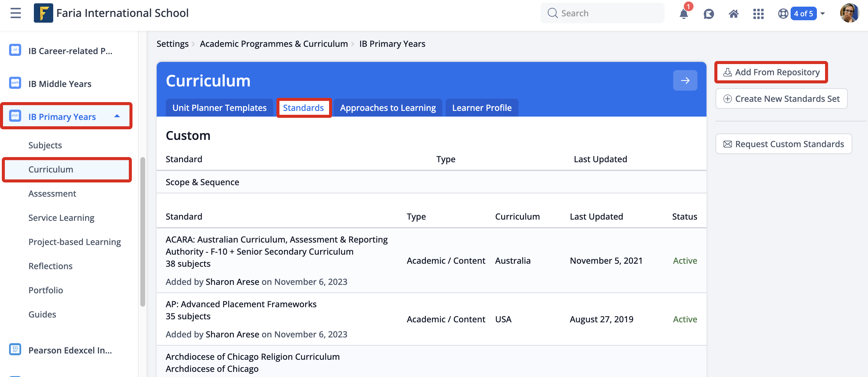Click Active status for ACARA row

click(x=685, y=260)
